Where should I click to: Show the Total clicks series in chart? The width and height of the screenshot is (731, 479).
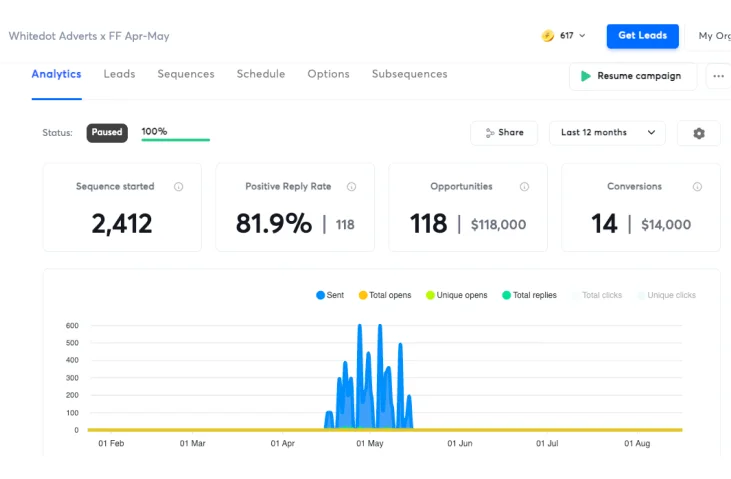(596, 295)
